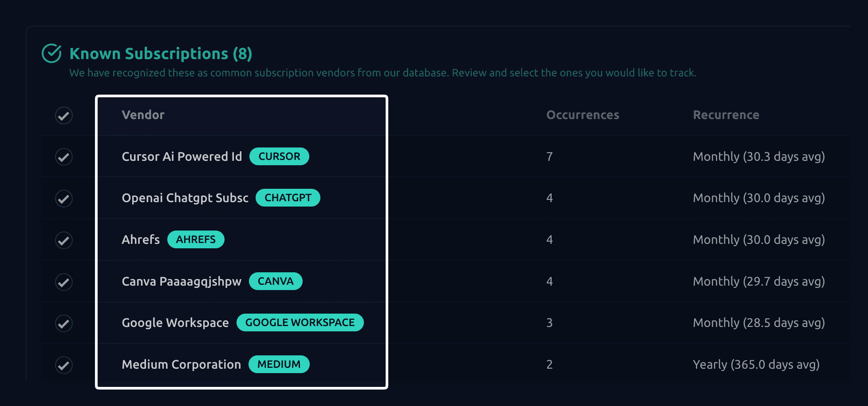Select the Ahrefs vendor name
The image size is (868, 406).
(141, 239)
